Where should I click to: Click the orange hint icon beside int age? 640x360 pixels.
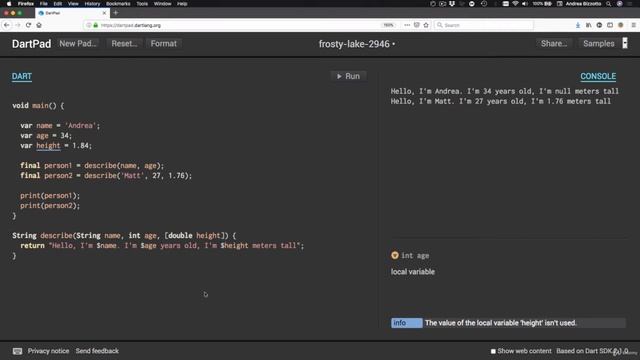(395, 255)
